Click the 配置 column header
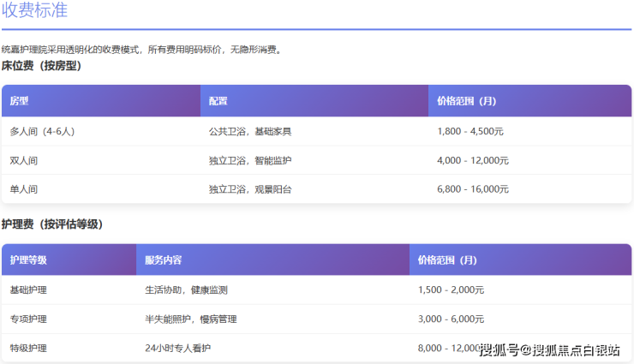This screenshot has width=634, height=364. coord(218,101)
